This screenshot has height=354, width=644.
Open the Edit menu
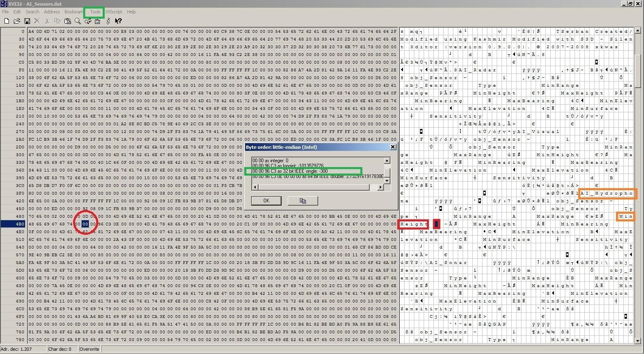pyautogui.click(x=17, y=12)
